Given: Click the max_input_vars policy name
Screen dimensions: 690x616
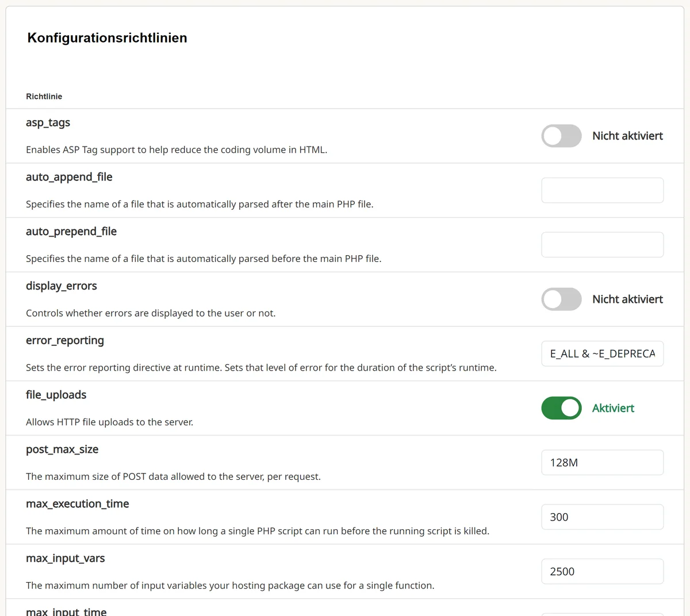Looking at the screenshot, I should click(66, 559).
